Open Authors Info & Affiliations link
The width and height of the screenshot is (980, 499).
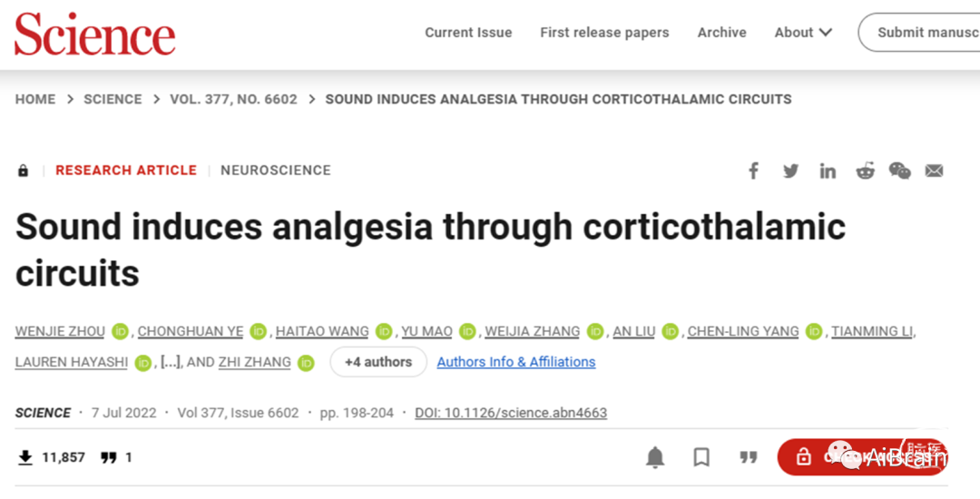516,362
